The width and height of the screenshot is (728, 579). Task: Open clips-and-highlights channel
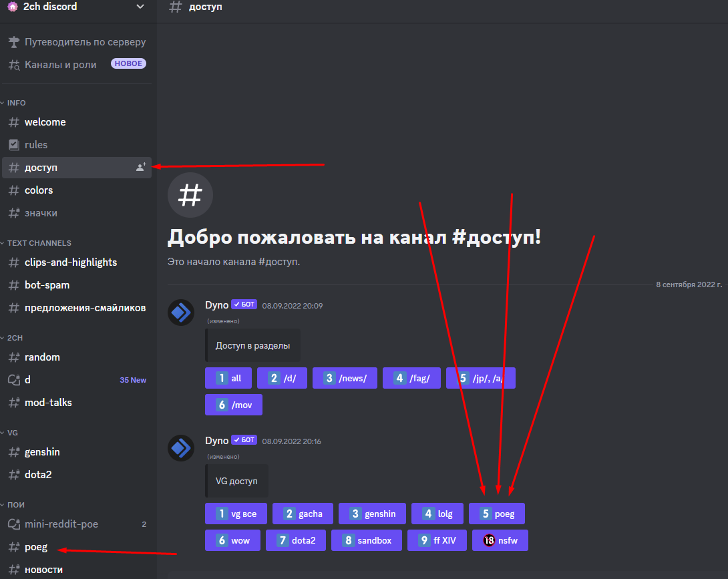[x=77, y=262]
